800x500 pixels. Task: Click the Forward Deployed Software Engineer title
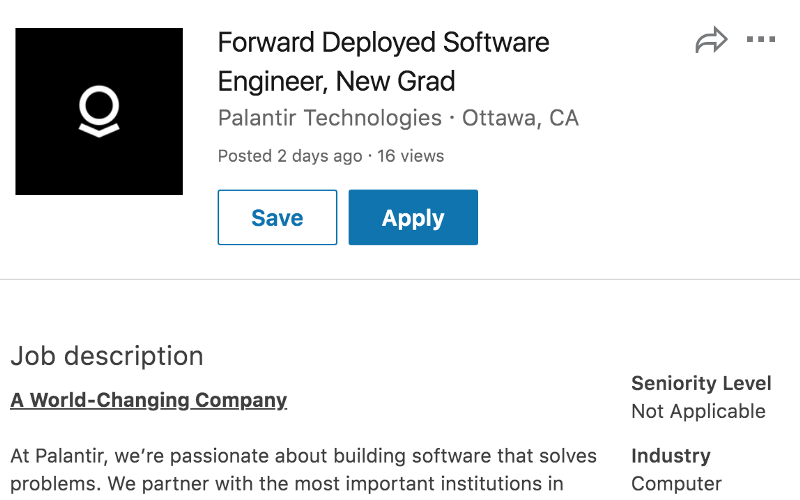click(383, 43)
